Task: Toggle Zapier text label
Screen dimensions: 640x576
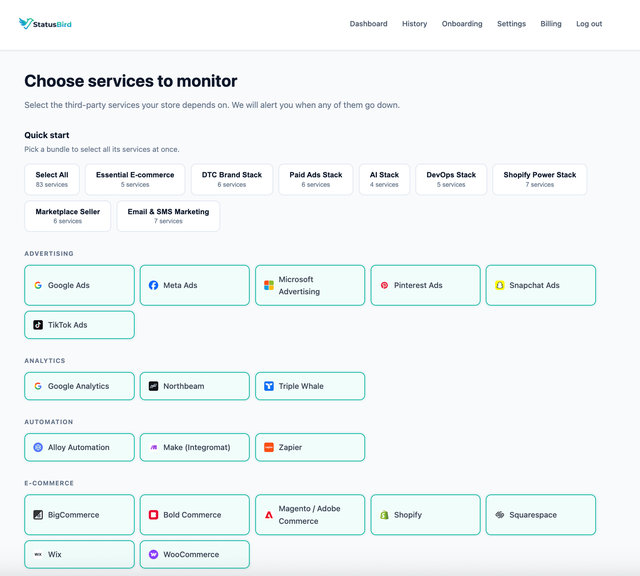Action: tap(290, 447)
